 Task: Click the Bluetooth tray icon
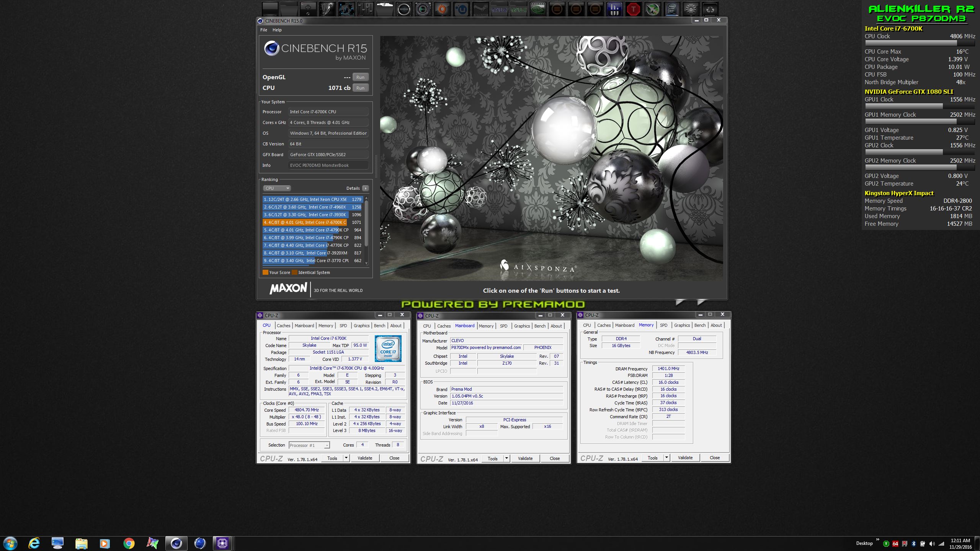click(913, 544)
